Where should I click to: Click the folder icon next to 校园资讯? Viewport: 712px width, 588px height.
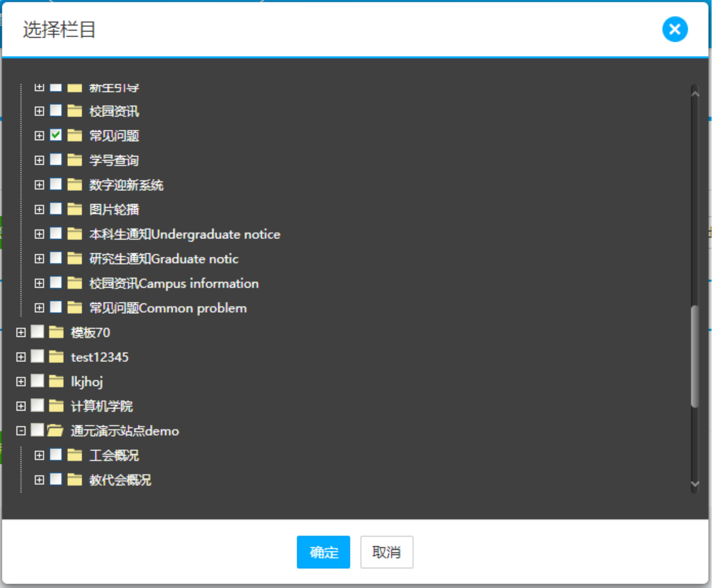pyautogui.click(x=74, y=111)
